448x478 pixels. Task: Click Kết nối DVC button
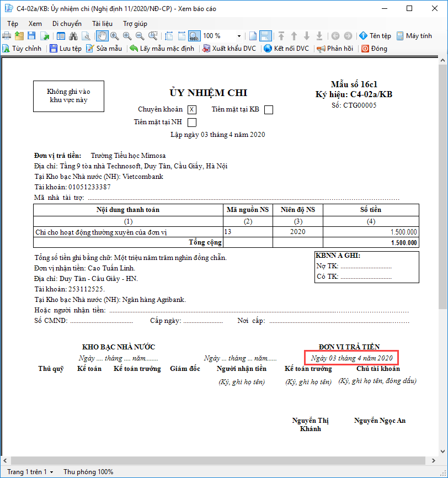(x=286, y=49)
